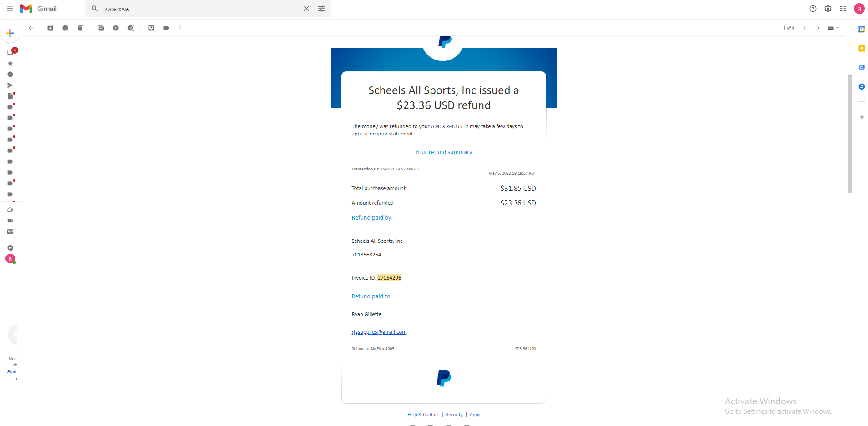The image size is (868, 426).
Task: Open the More options three-dot menu
Action: (x=180, y=28)
